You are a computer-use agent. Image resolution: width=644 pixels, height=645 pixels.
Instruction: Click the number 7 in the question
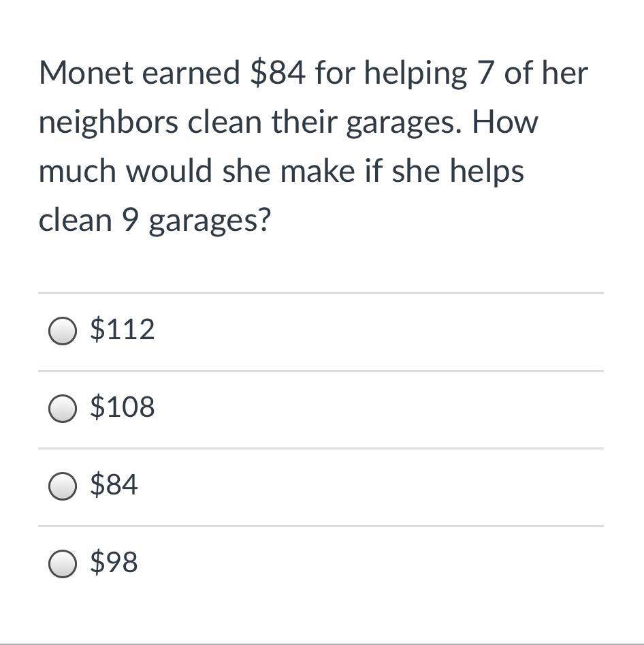click(484, 74)
